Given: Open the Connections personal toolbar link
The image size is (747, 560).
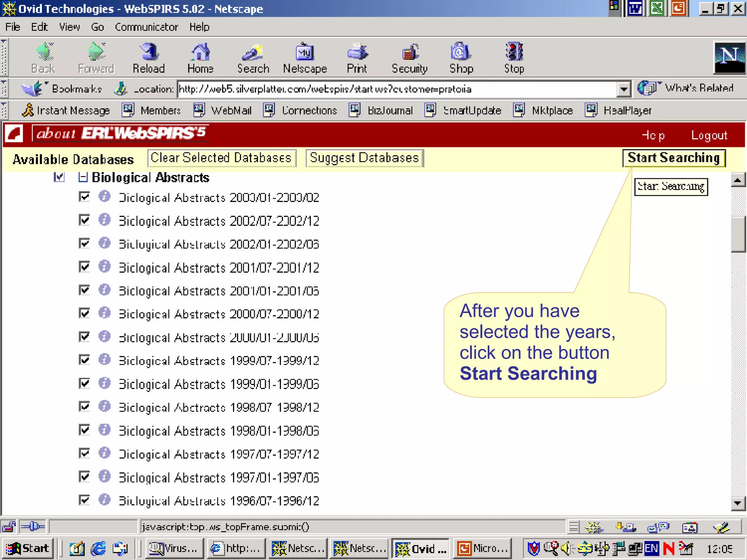Looking at the screenshot, I should click(x=300, y=110).
